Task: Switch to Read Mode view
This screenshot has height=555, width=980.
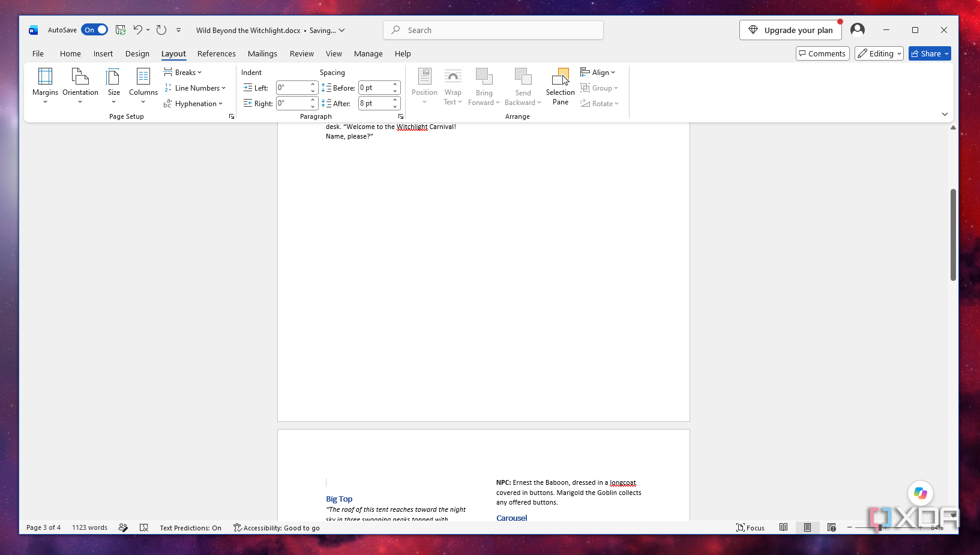Action: tap(783, 527)
